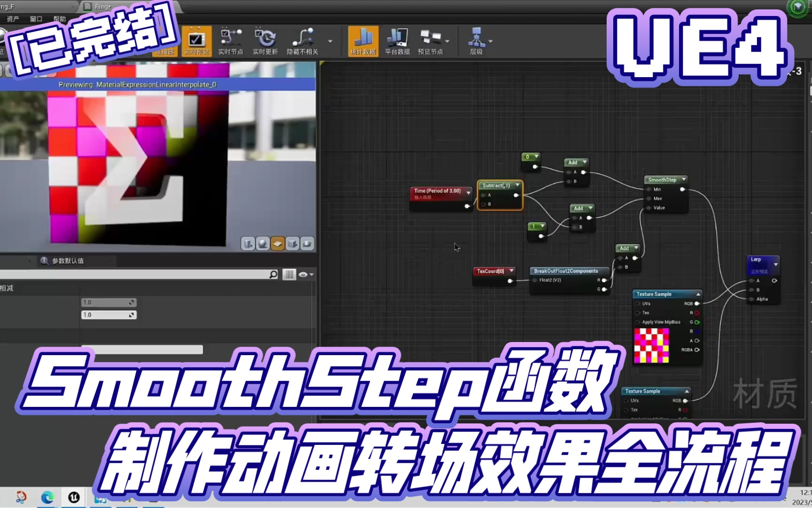Screen dimensions: 812x508
Task: Click the 层级 hierarchy icon
Action: point(476,38)
